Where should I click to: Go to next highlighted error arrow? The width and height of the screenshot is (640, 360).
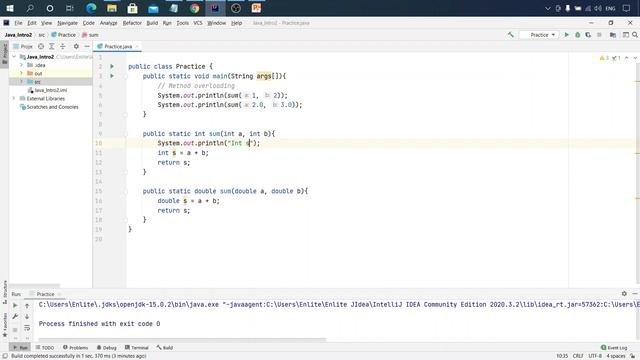tap(635, 58)
